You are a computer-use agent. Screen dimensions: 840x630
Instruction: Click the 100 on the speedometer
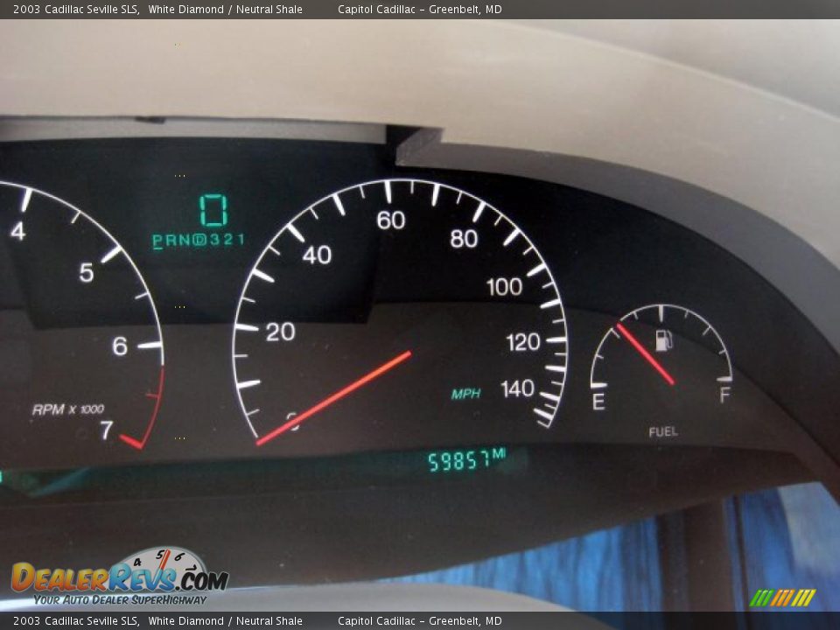pyautogui.click(x=504, y=287)
